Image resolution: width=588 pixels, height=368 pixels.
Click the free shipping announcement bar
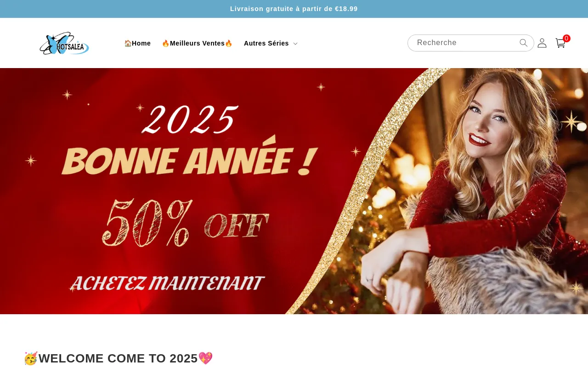coord(294,9)
